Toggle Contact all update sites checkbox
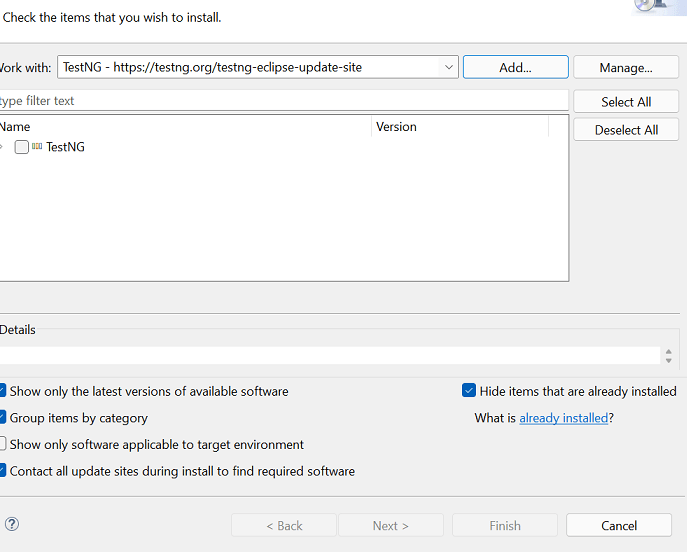687x552 pixels. pos(2,471)
